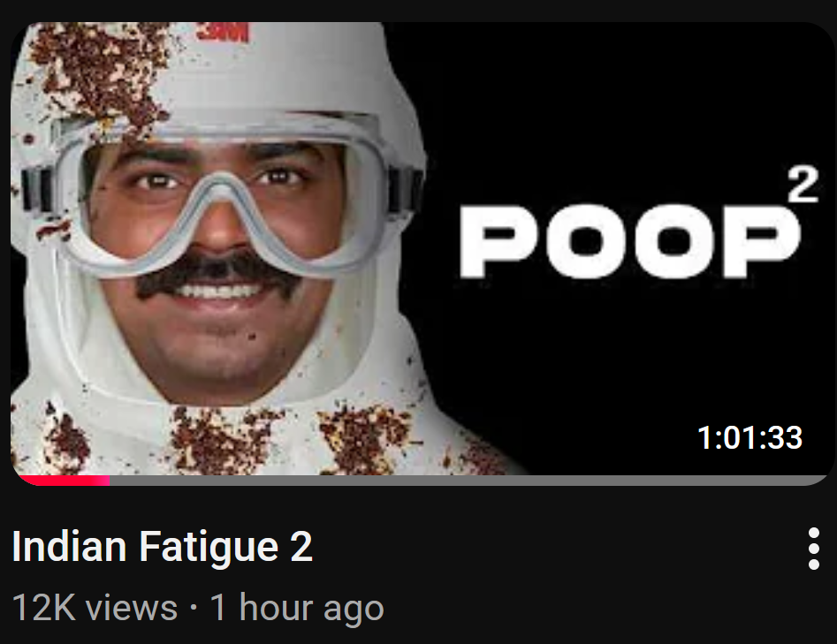This screenshot has height=644, width=837.
Task: Click the 12K views text
Action: click(95, 607)
